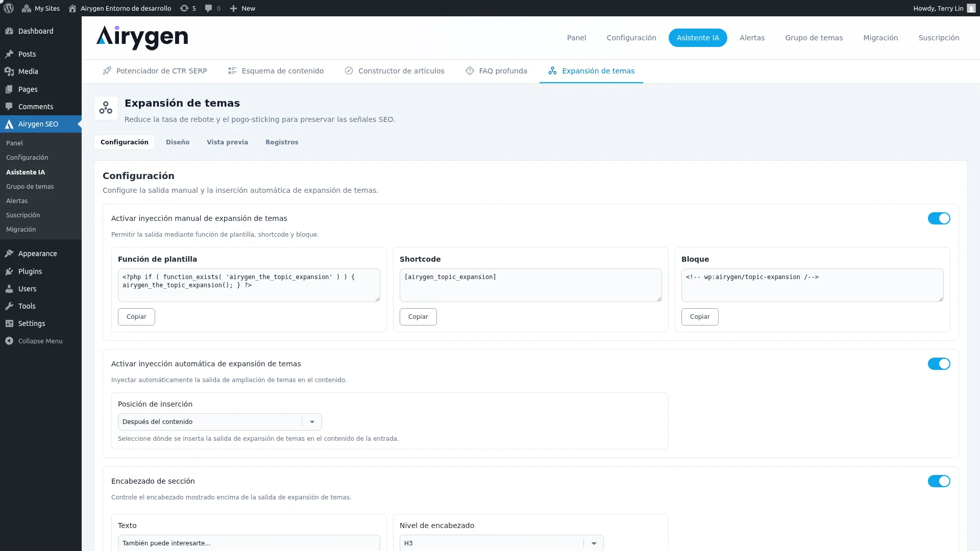Copy the Función de plantilla code

136,317
